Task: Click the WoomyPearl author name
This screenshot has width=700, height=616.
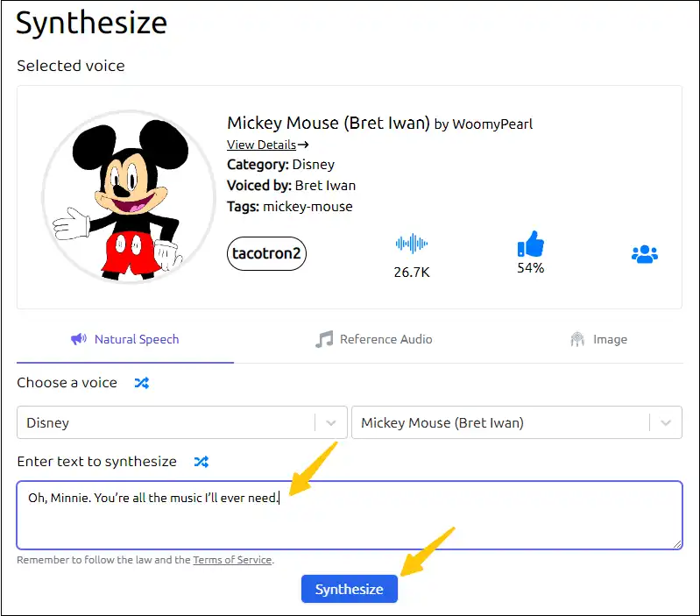Action: [492, 124]
